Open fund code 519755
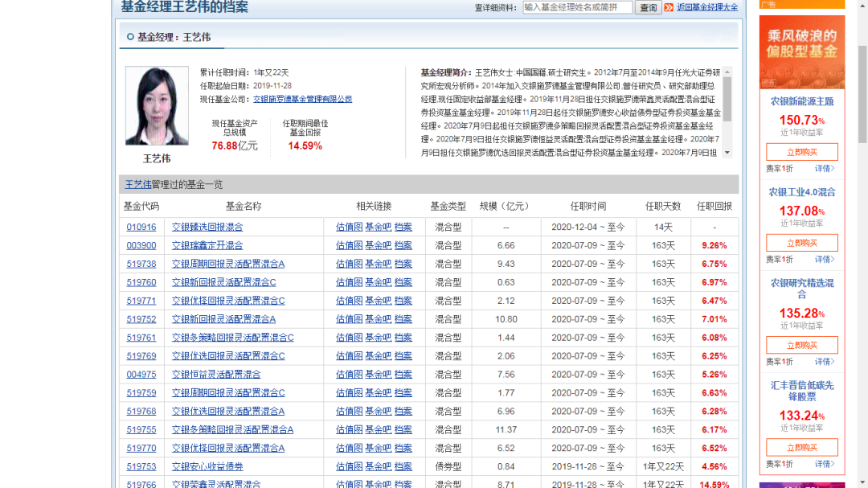 pos(141,430)
